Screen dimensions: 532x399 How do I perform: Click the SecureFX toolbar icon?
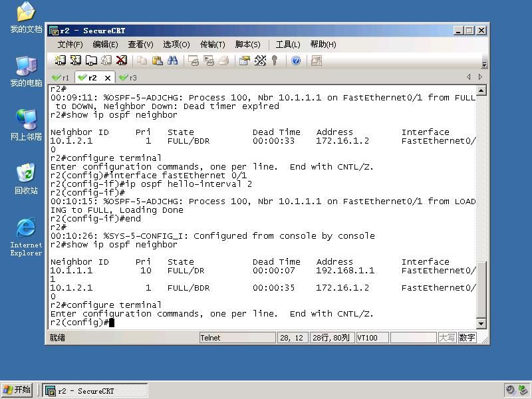[x=317, y=61]
